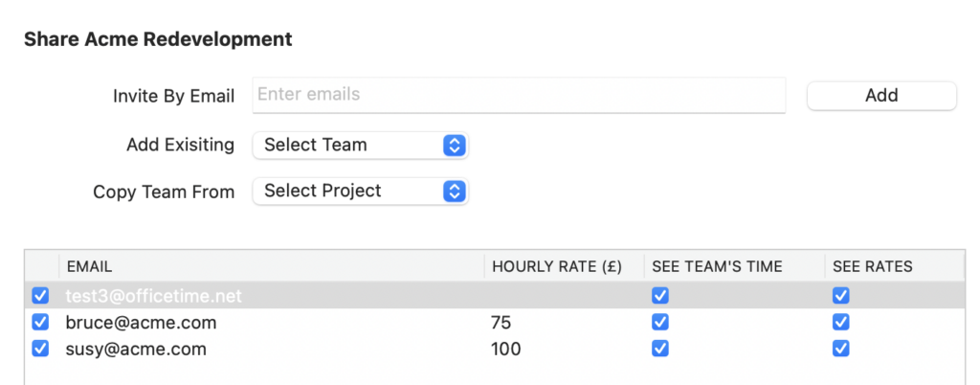Toggle See Team's Time for bruce@acme.com
The image size is (980, 385).
click(660, 323)
